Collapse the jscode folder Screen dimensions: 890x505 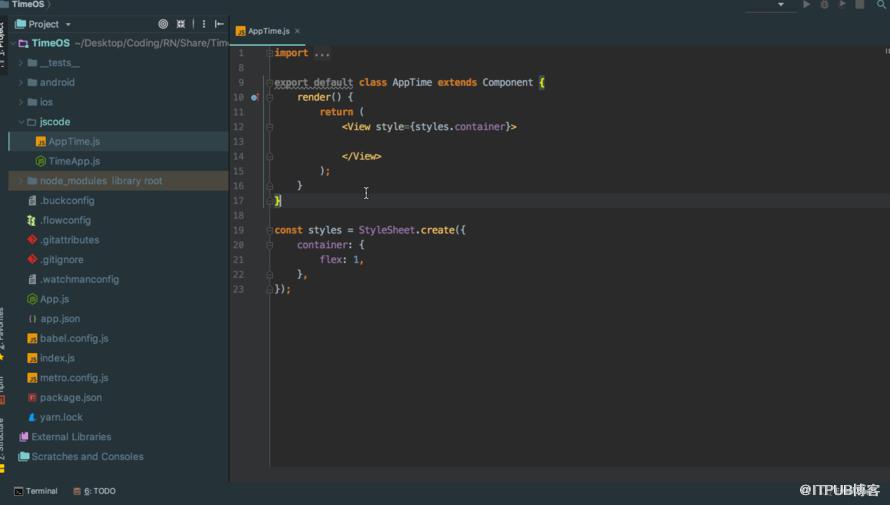(x=21, y=121)
